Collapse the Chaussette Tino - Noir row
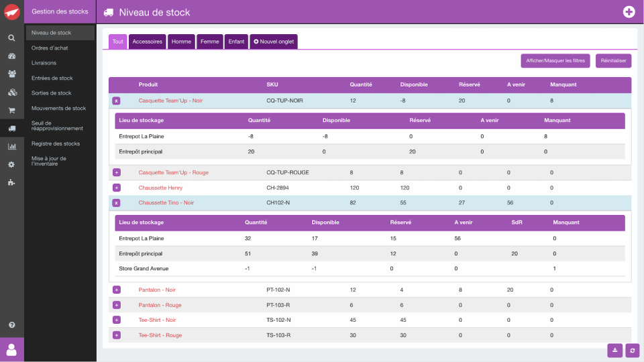 point(116,202)
